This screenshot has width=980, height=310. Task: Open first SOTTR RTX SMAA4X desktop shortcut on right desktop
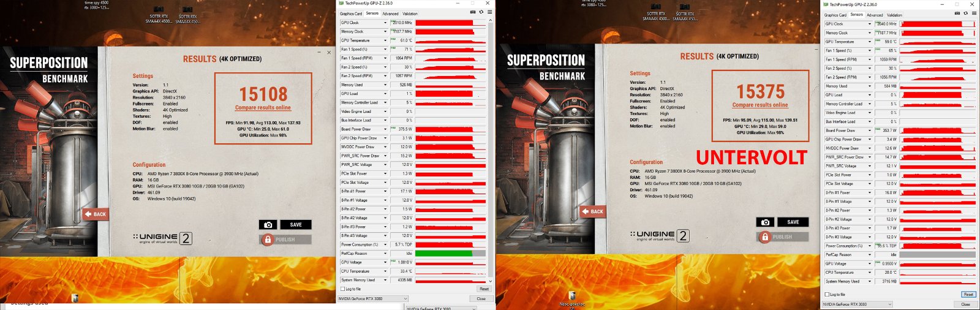(657, 13)
